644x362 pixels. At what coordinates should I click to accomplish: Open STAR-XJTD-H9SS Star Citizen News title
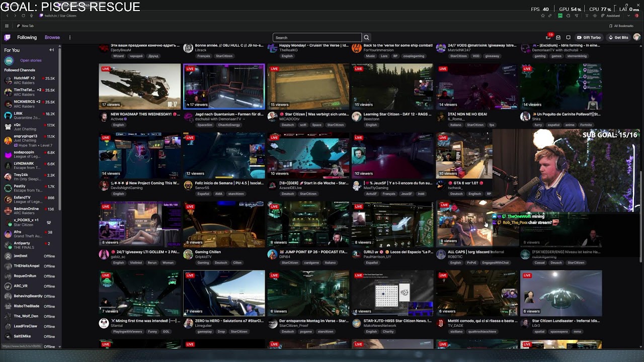[x=397, y=321]
